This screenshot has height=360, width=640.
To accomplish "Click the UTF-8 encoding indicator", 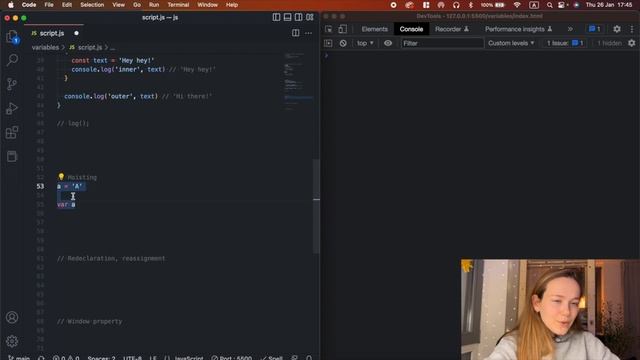I will (133, 358).
